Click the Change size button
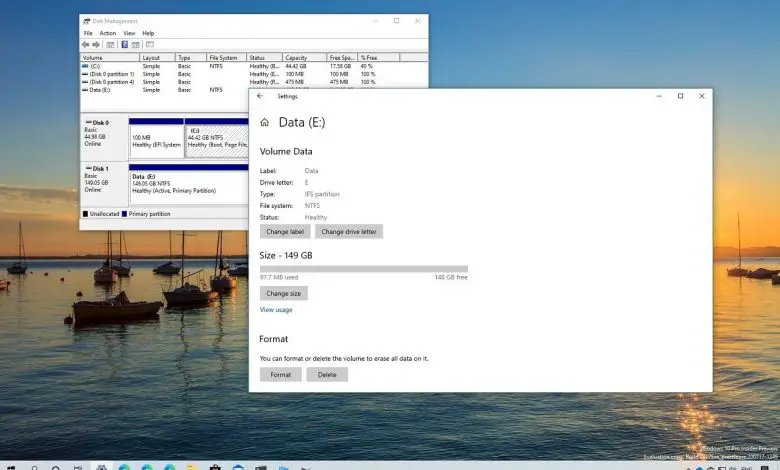 (x=283, y=294)
